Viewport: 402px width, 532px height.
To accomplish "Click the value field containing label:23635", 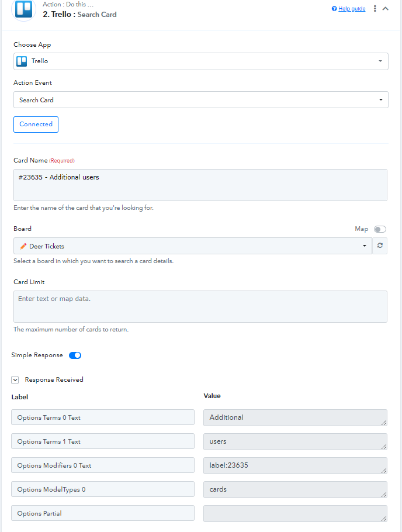I will click(295, 465).
